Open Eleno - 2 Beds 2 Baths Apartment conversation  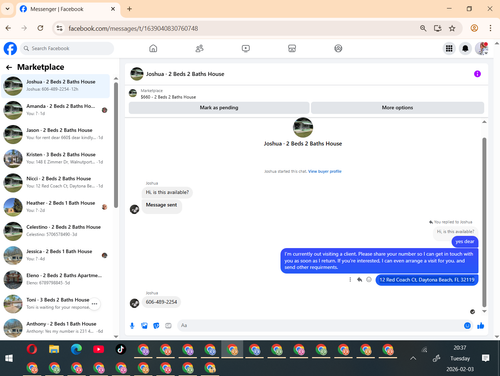[x=56, y=279]
